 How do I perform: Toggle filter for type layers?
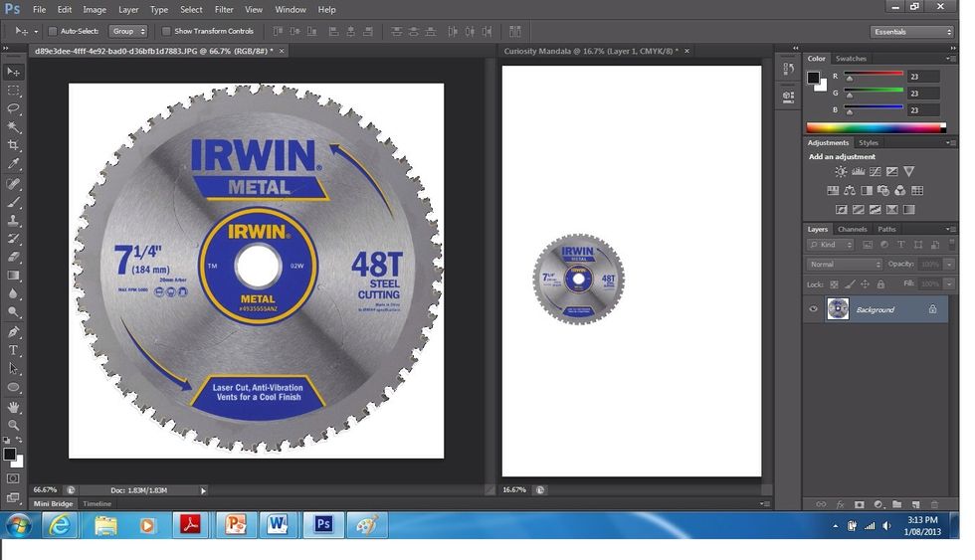click(x=901, y=245)
